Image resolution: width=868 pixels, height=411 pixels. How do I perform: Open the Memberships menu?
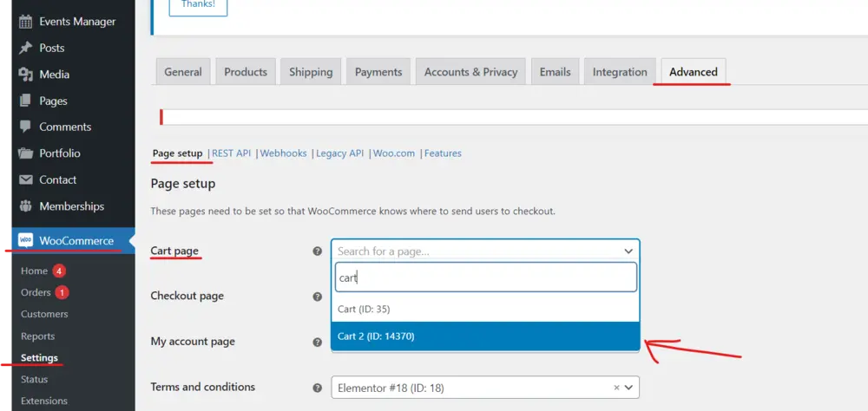[73, 206]
